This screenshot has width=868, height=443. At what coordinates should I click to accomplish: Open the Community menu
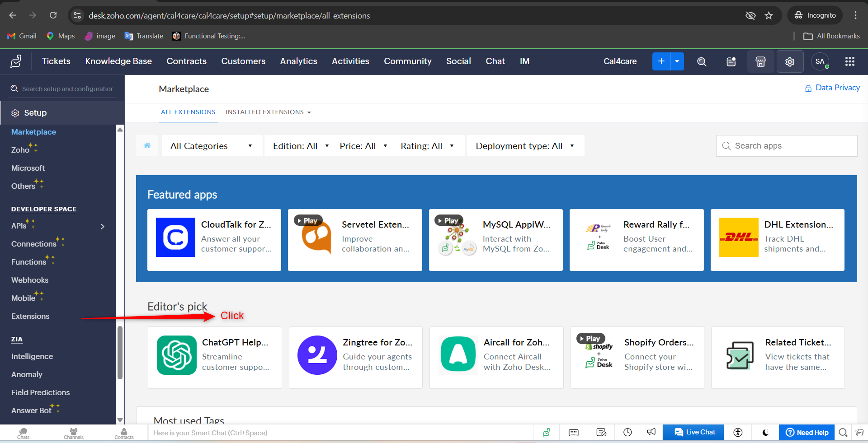click(x=408, y=61)
